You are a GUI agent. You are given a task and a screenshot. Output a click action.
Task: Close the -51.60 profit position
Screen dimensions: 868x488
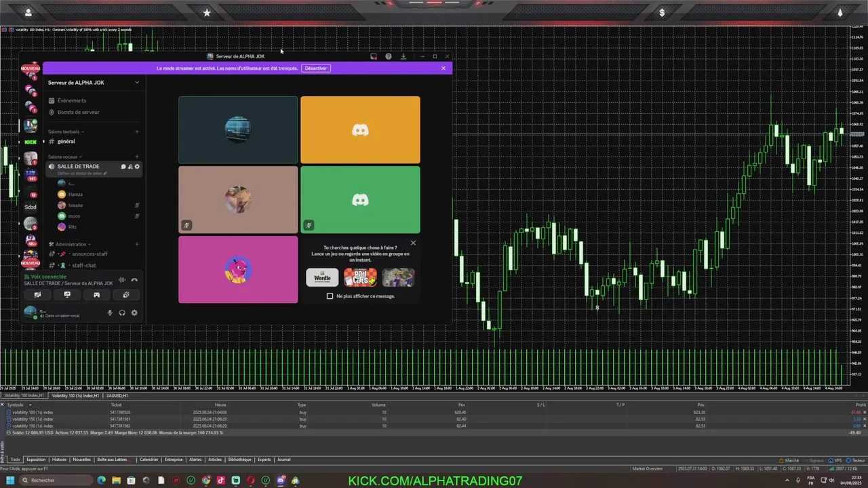click(x=865, y=412)
